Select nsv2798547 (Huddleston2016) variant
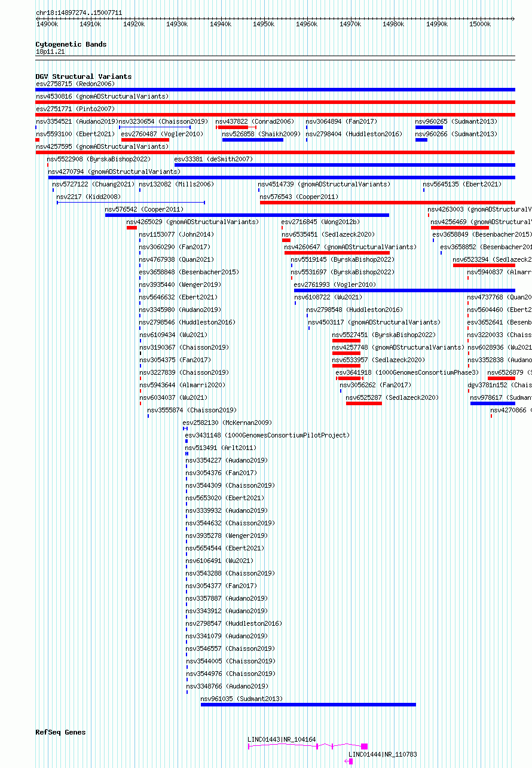532x768 pixels. pos(234,623)
